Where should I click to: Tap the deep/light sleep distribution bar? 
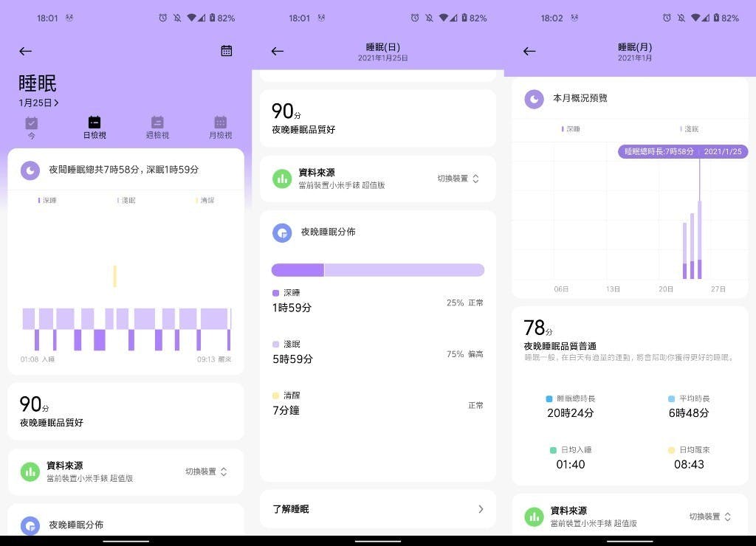(x=378, y=270)
